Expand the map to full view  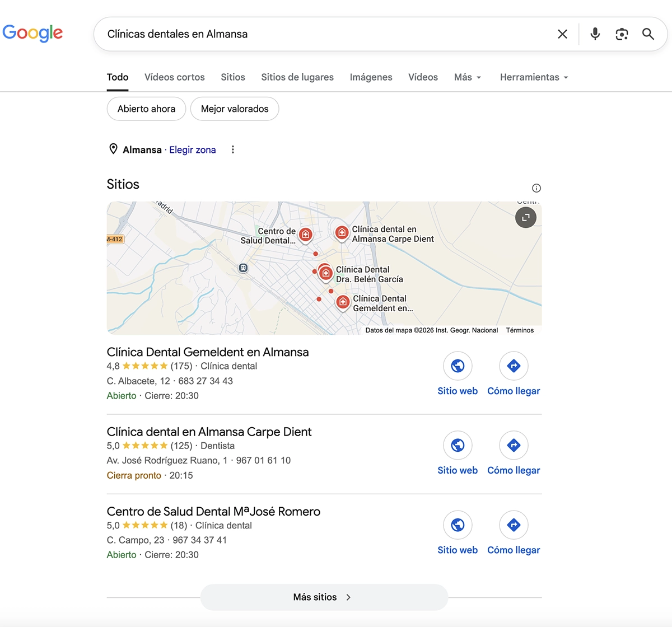(526, 217)
